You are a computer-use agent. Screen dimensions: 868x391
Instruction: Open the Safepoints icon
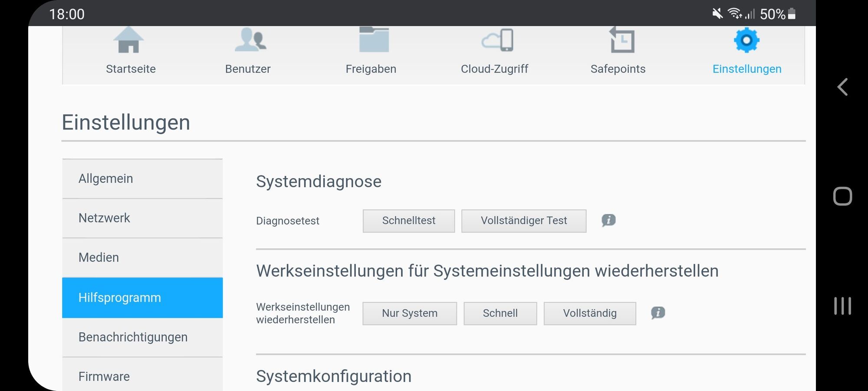(x=622, y=40)
